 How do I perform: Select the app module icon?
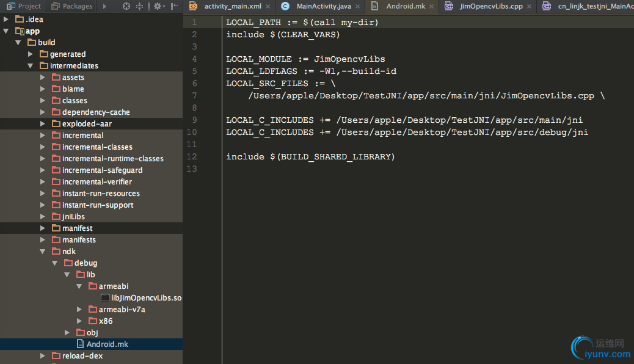coord(20,31)
